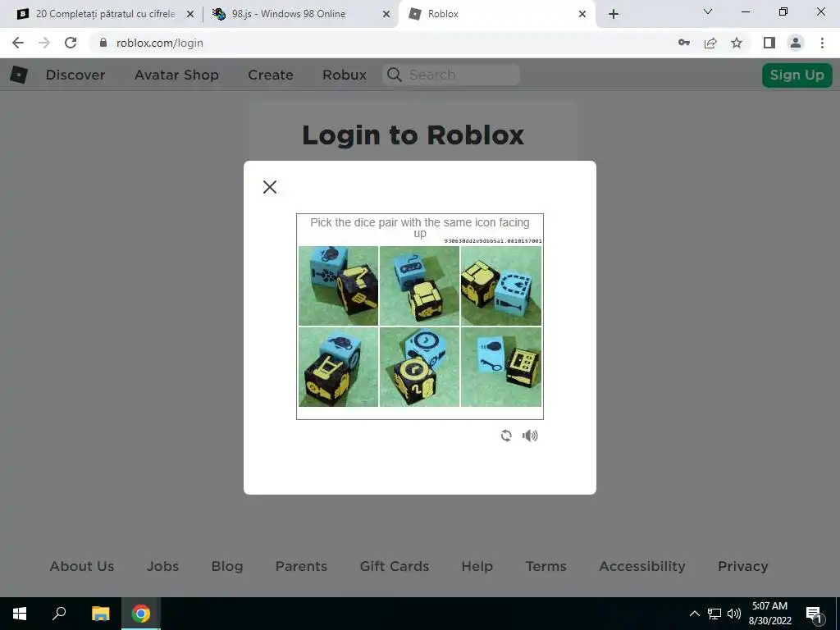Open the Help footer link
Image resolution: width=840 pixels, height=630 pixels.
(477, 566)
